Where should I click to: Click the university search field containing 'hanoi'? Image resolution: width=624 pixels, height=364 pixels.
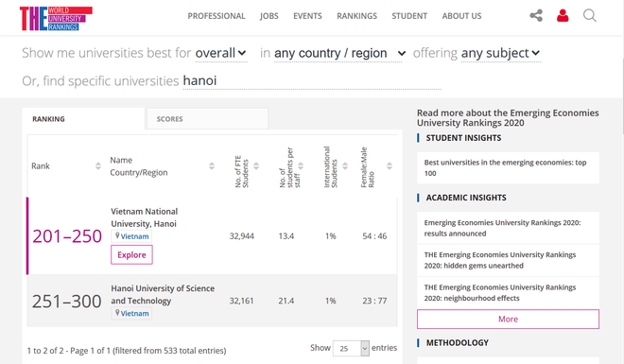312,80
